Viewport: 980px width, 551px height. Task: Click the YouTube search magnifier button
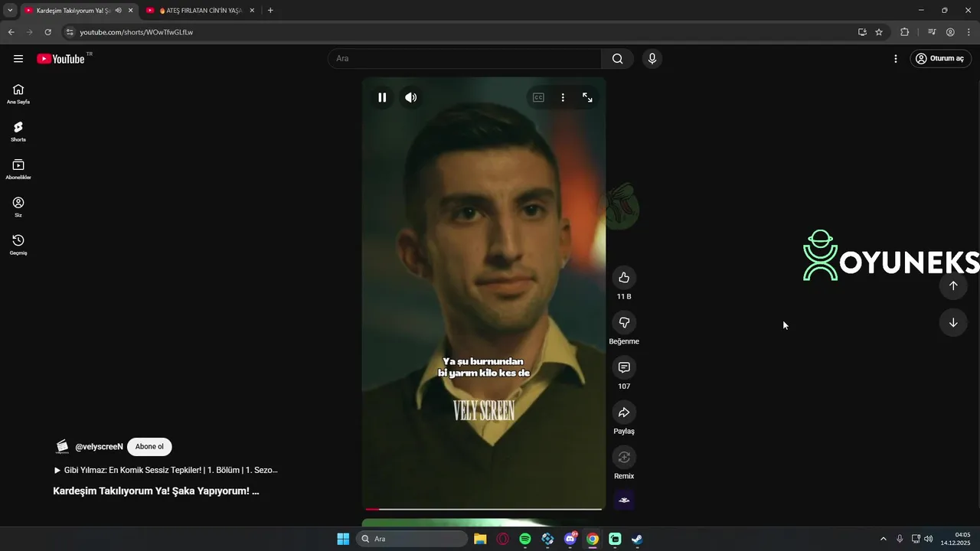click(617, 59)
